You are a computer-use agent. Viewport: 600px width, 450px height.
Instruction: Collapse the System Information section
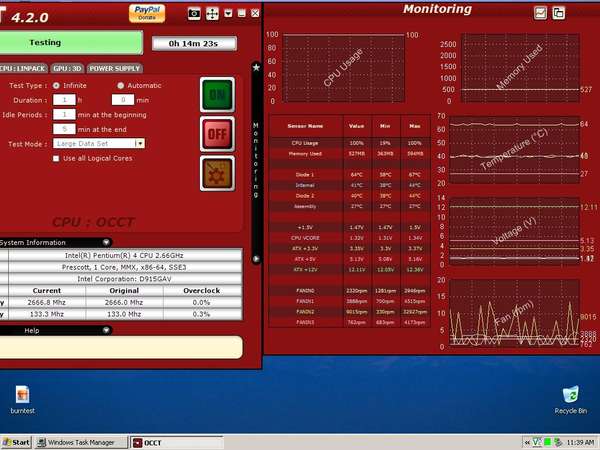pos(106,242)
